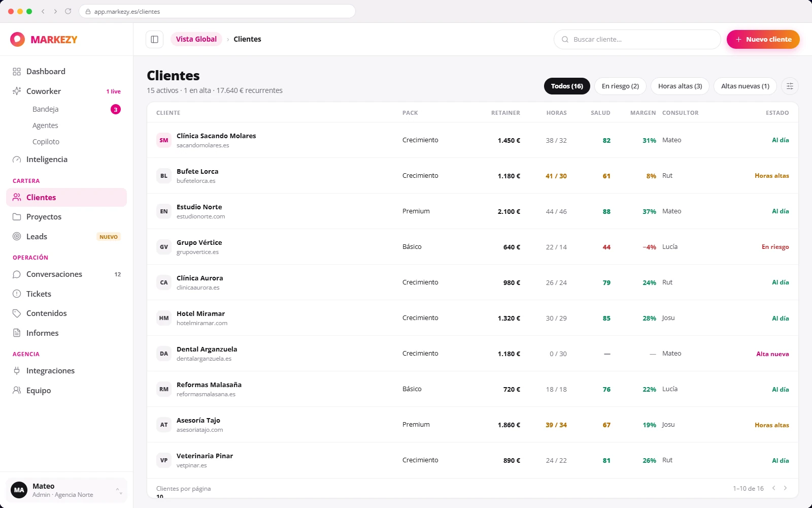Select Clientes in the sidebar
Viewport: 812px width, 508px height.
point(66,198)
